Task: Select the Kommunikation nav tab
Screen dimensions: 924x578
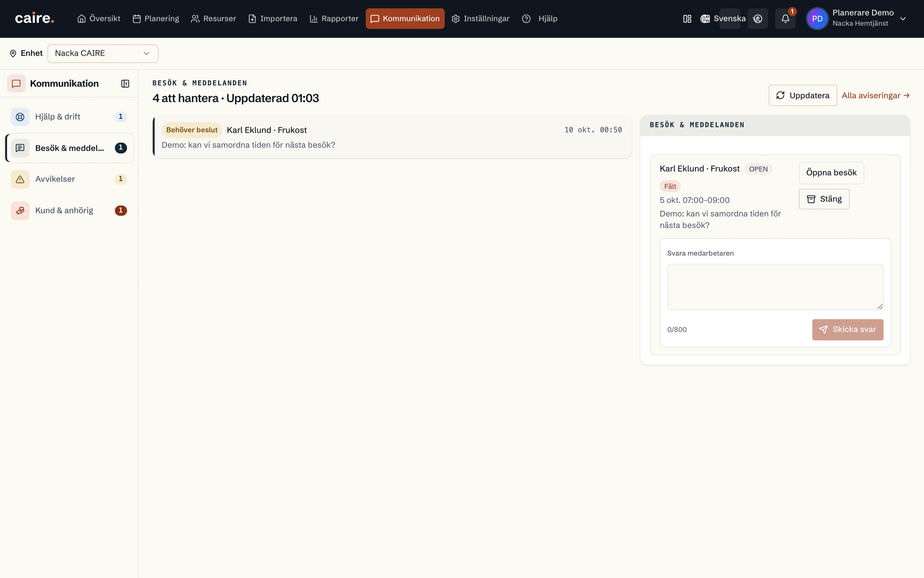Action: (x=405, y=18)
